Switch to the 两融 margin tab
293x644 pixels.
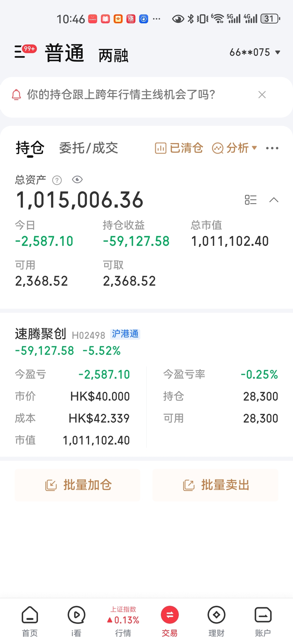[x=113, y=56]
